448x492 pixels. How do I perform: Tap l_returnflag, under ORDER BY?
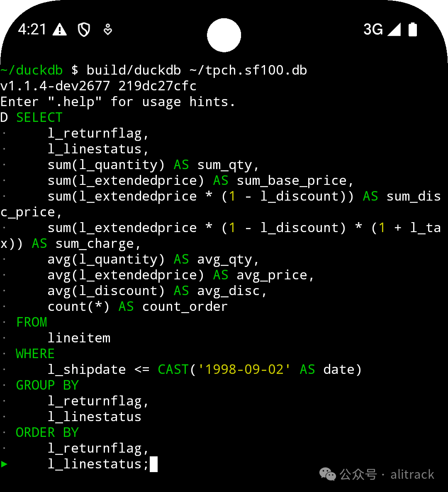click(98, 448)
